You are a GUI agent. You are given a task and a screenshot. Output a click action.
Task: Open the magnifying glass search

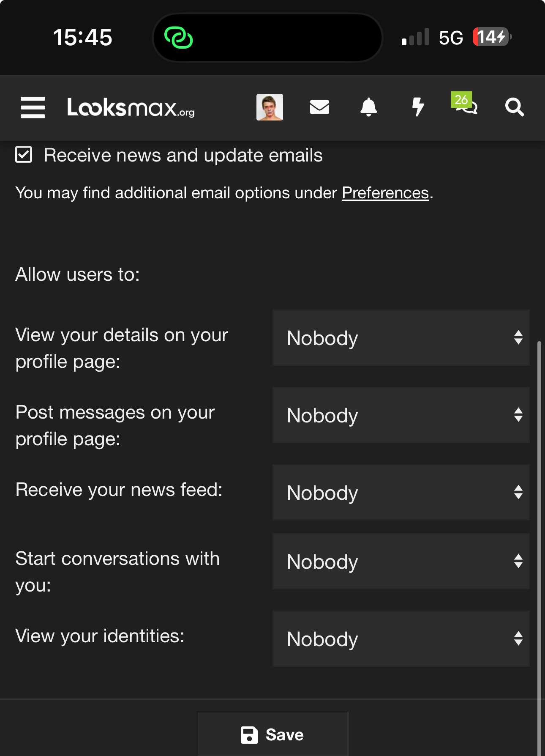tap(514, 107)
